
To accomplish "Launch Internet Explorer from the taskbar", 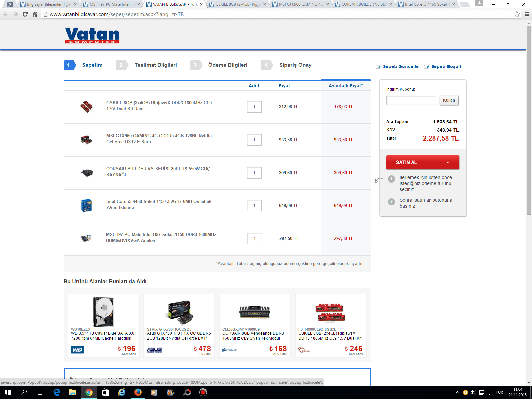I will tap(122, 392).
